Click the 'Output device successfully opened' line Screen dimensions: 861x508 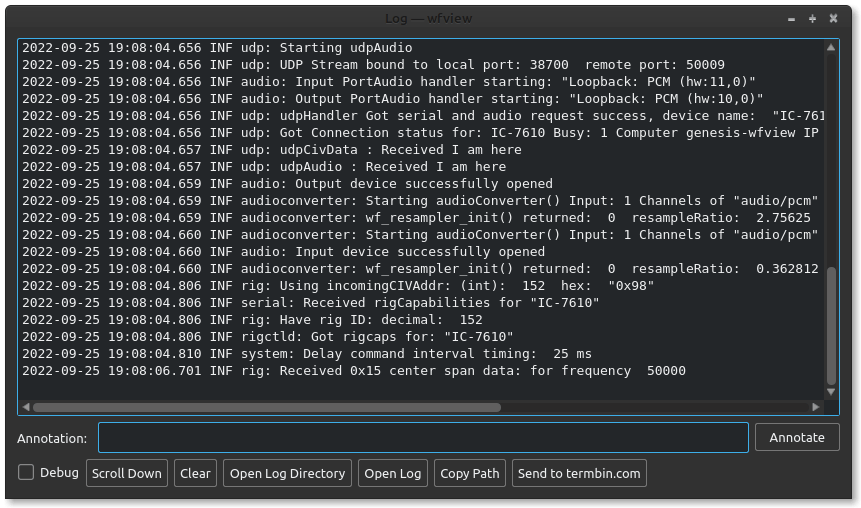click(287, 184)
